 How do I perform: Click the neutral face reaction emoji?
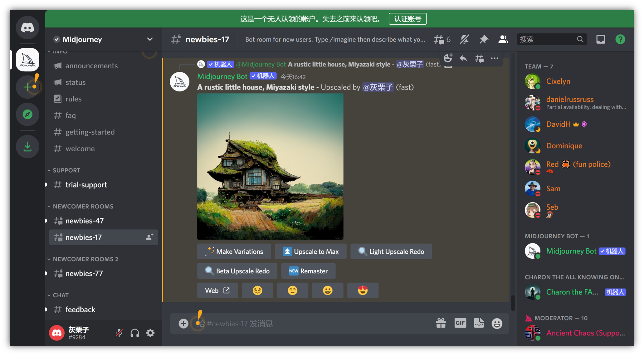pyautogui.click(x=292, y=290)
